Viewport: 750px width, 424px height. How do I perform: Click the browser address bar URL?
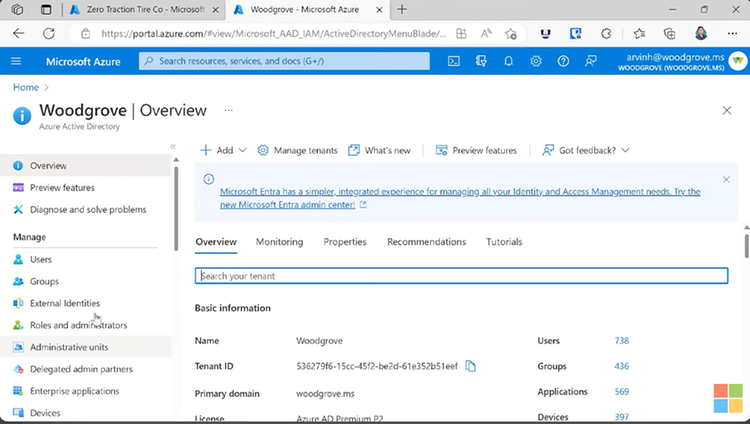click(274, 33)
